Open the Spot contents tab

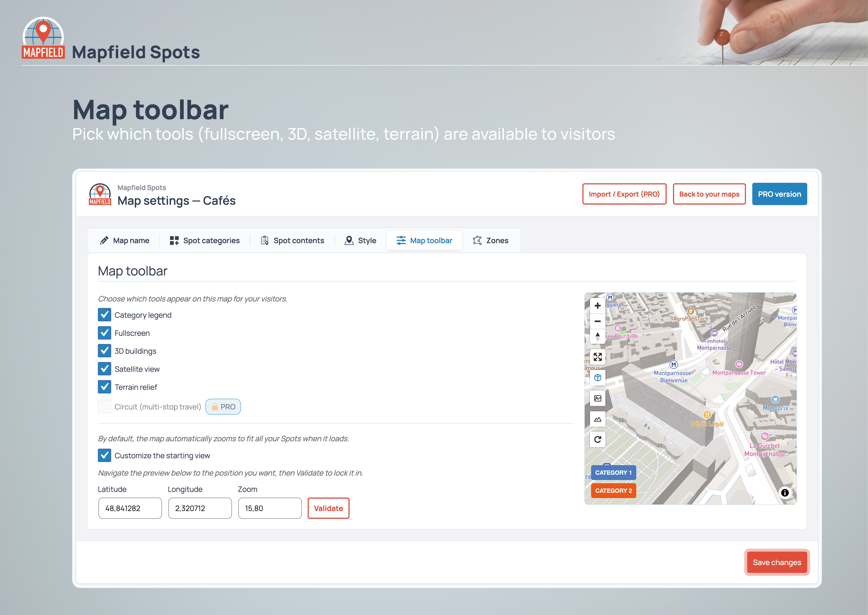292,240
